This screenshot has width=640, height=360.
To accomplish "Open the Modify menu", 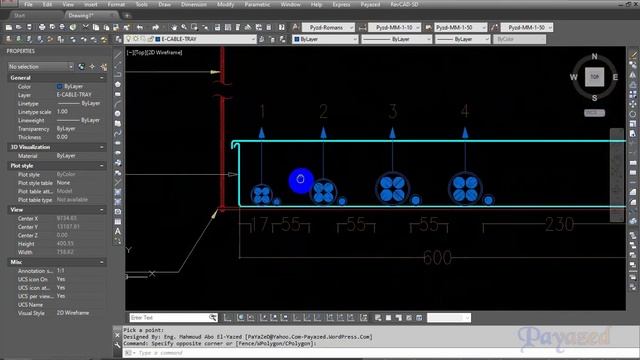I will (x=225, y=4).
